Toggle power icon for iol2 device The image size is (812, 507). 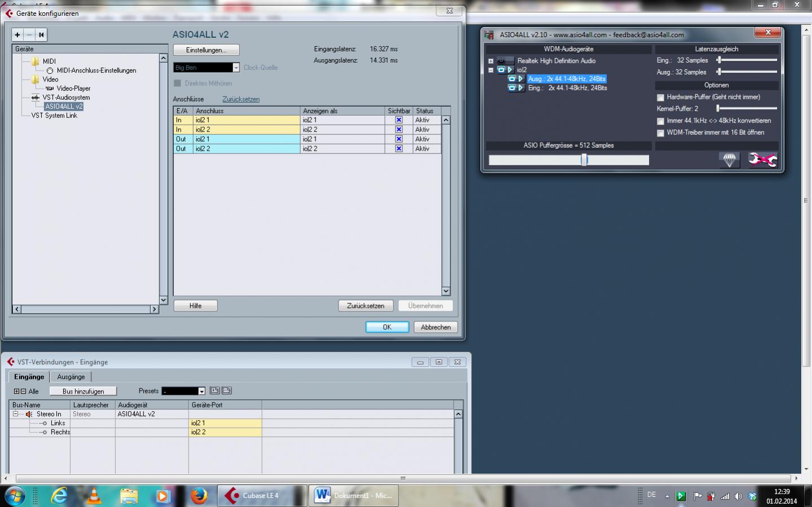501,70
